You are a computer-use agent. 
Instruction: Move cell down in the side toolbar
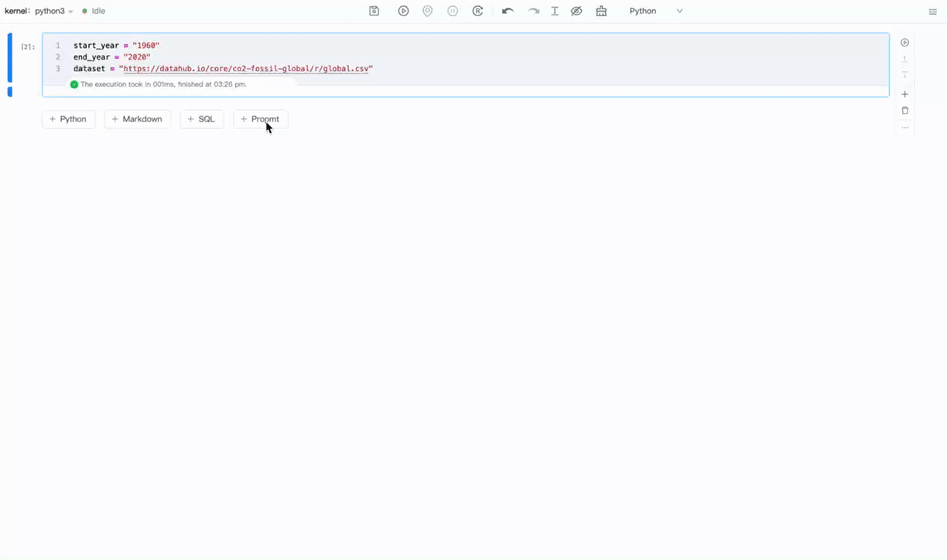[905, 75]
